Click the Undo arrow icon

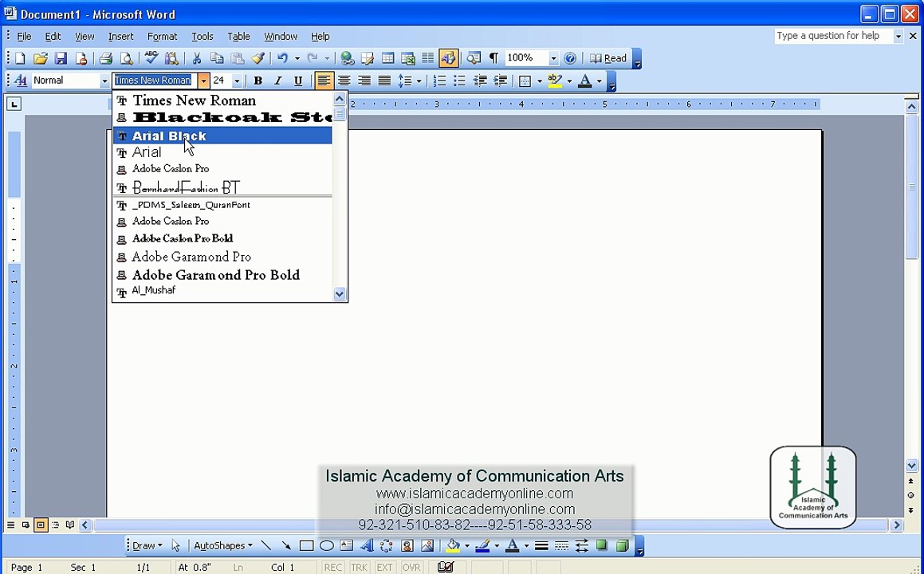(x=283, y=58)
